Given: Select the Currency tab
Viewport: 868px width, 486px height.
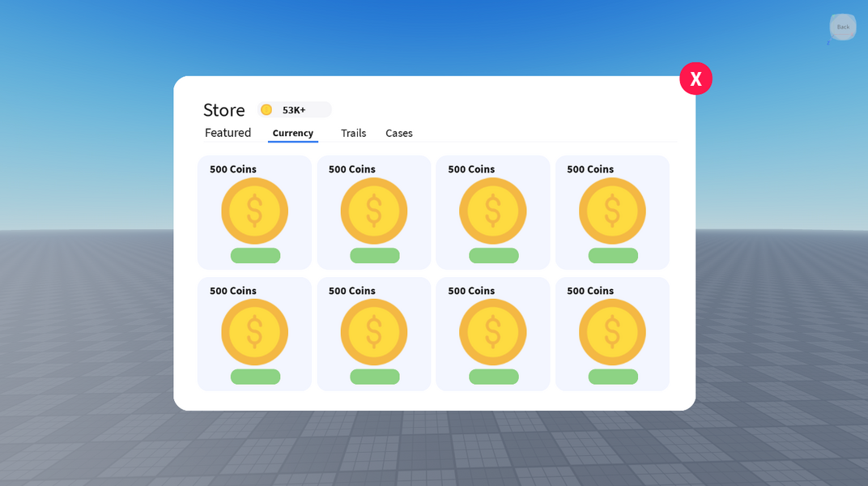Looking at the screenshot, I should tap(293, 133).
